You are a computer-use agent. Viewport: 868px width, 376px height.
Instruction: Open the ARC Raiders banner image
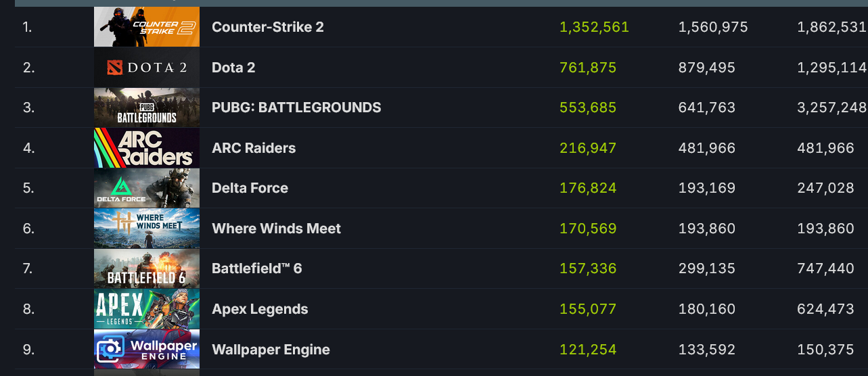click(147, 148)
